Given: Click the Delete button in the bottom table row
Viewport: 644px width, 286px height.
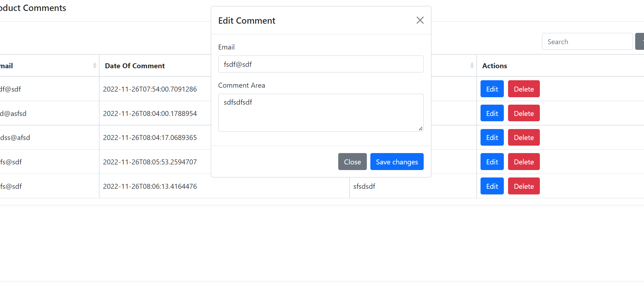Looking at the screenshot, I should tap(524, 186).
